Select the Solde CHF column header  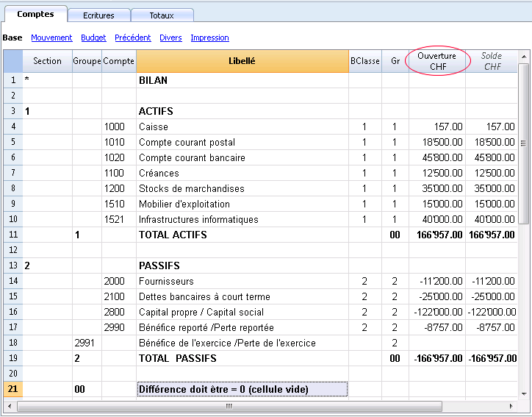pyautogui.click(x=492, y=61)
